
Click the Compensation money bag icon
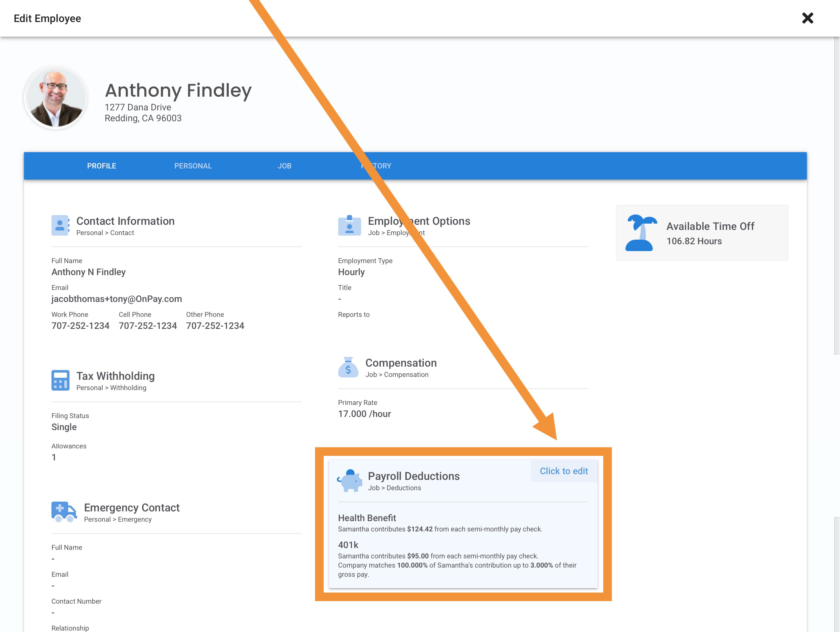(348, 367)
